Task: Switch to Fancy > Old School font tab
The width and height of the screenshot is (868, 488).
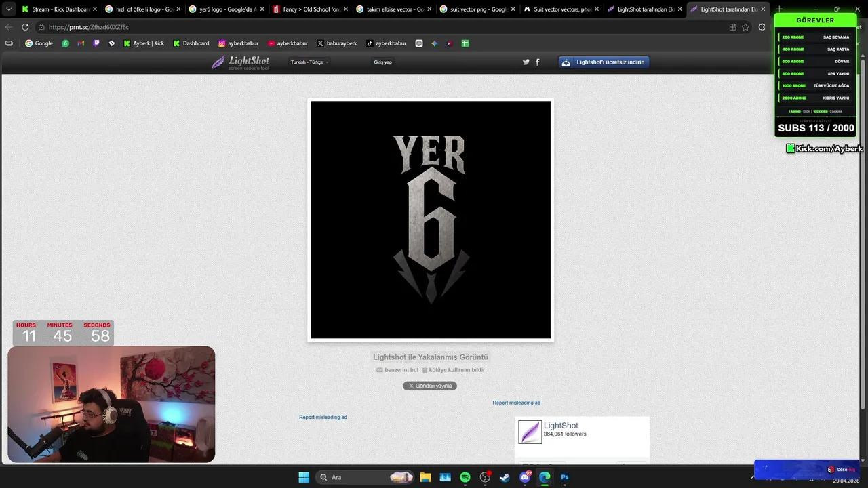Action: [x=310, y=9]
